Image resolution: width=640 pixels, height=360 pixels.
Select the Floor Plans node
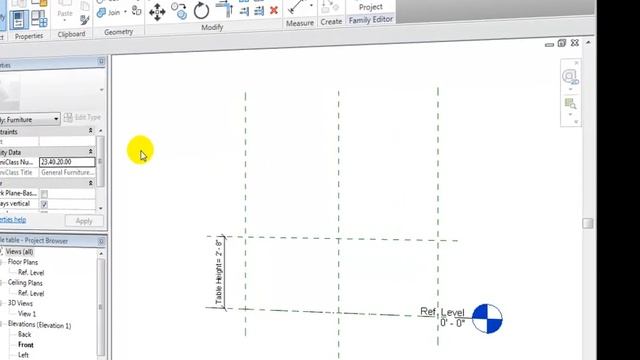click(23, 262)
